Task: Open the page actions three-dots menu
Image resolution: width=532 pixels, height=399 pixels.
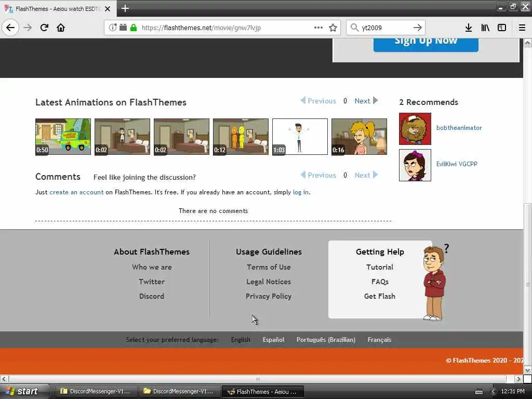Action: pyautogui.click(x=318, y=28)
